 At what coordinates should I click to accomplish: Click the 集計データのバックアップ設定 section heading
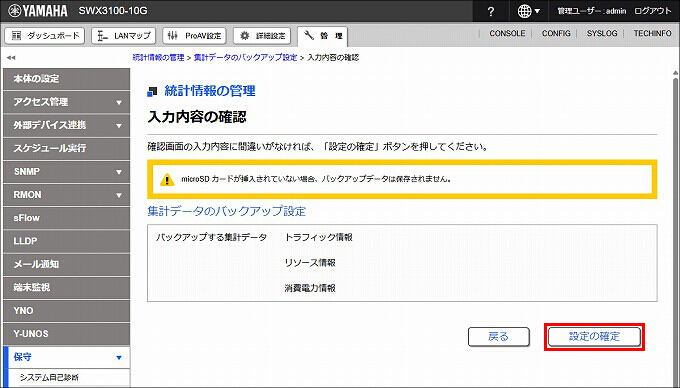(x=227, y=212)
